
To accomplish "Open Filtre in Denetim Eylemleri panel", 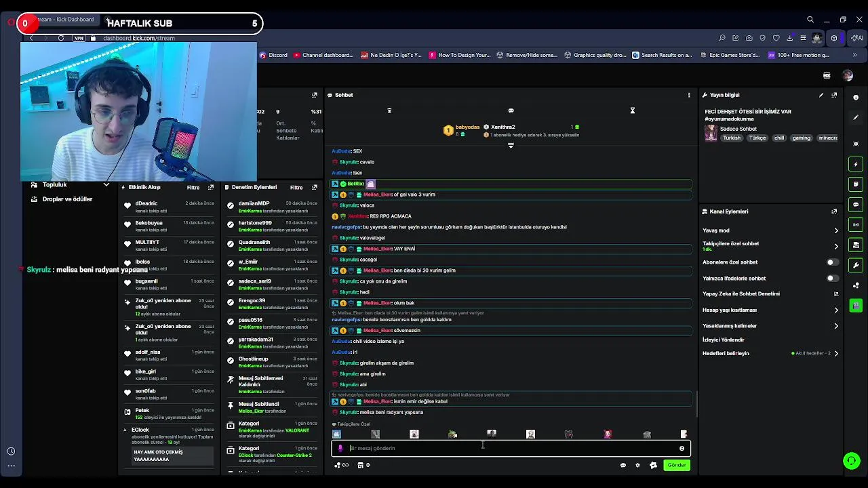I will pyautogui.click(x=296, y=187).
